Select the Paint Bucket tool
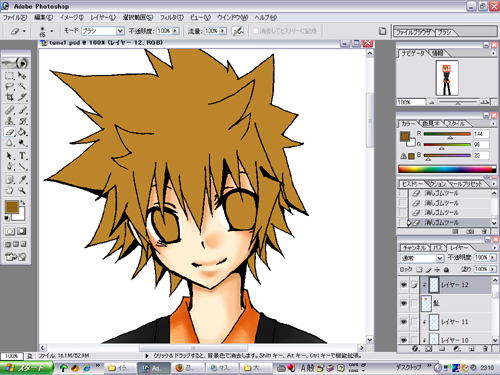500x375 pixels. (22, 132)
